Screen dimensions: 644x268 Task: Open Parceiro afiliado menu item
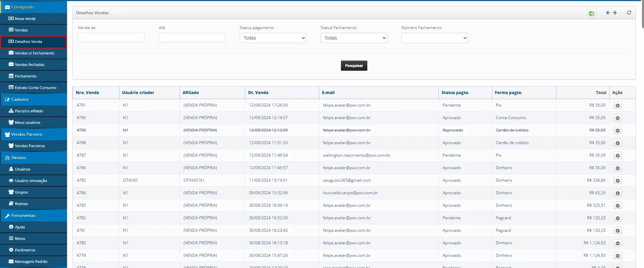pyautogui.click(x=29, y=111)
